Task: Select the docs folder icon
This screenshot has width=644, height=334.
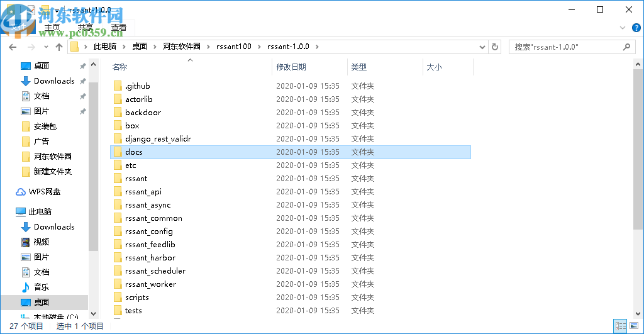Action: (x=118, y=152)
